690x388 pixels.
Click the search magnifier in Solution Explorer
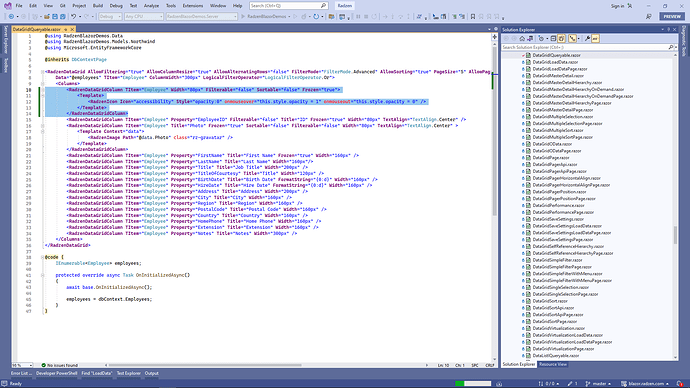pyautogui.click(x=671, y=47)
